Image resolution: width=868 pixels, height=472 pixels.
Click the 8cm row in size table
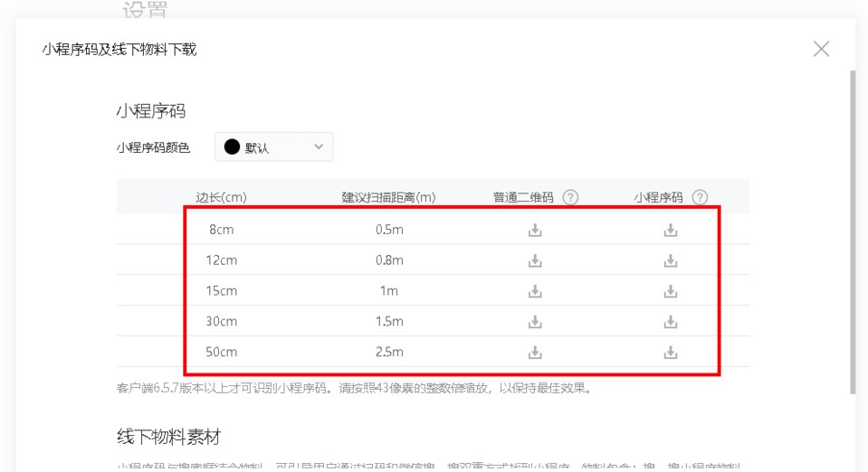[x=221, y=230]
